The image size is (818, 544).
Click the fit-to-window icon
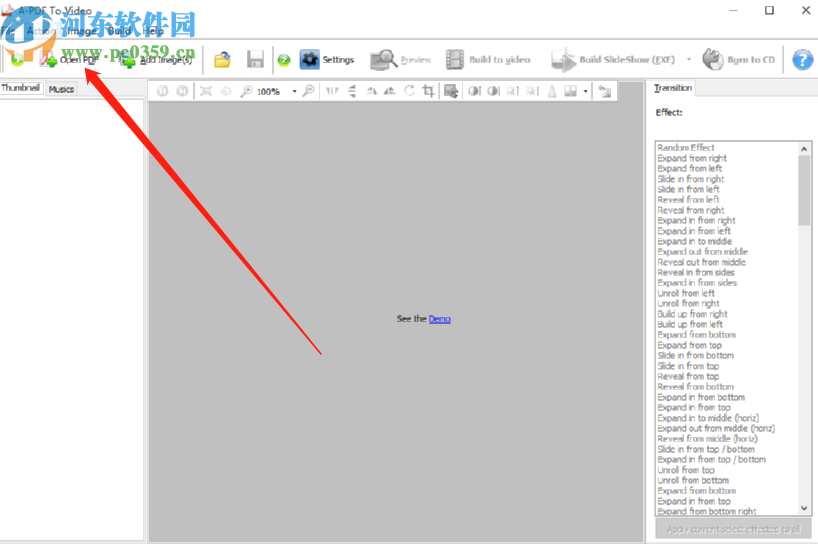point(206,91)
